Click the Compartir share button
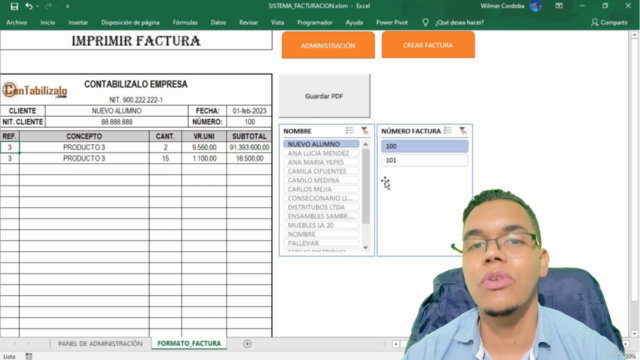This screenshot has width=640, height=360. (609, 22)
